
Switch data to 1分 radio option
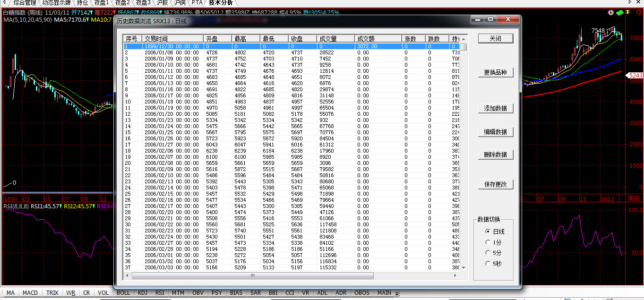tap(488, 242)
